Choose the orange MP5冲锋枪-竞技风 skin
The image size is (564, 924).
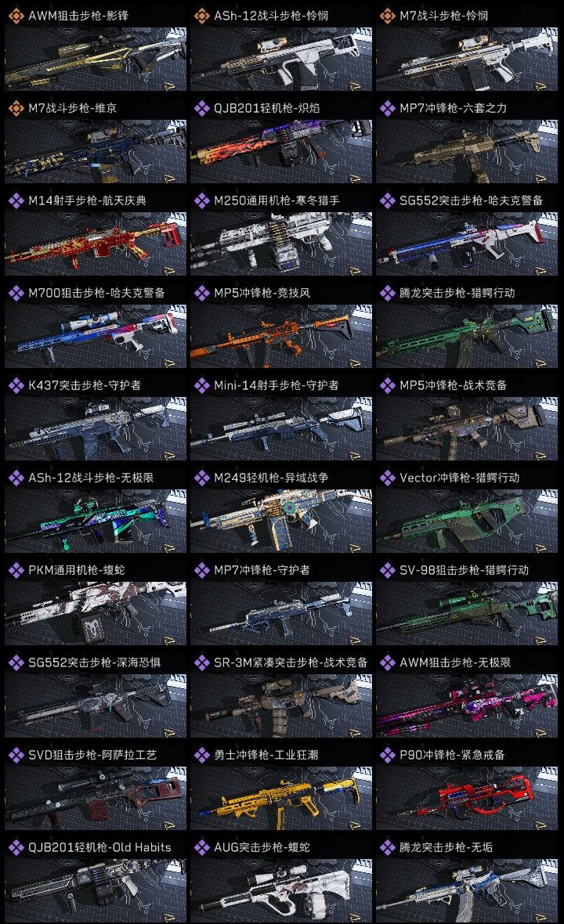click(281, 337)
